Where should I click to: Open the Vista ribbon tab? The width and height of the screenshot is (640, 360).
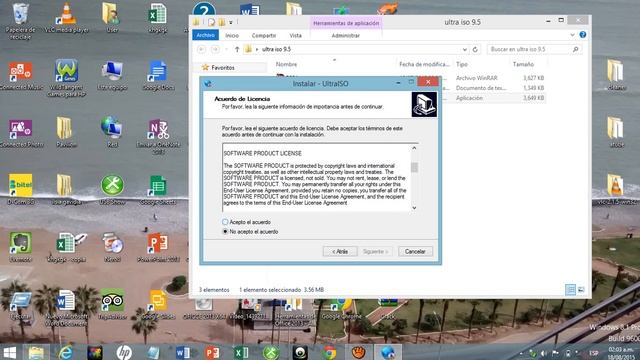point(296,36)
